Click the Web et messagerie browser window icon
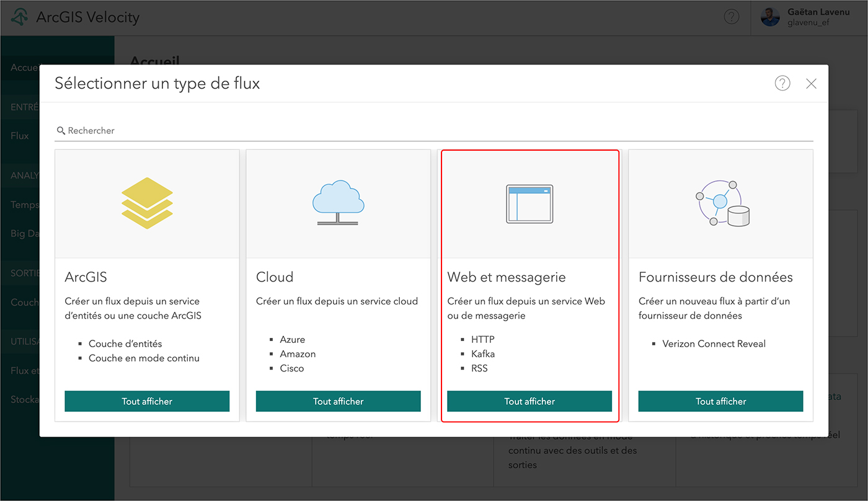 (x=529, y=204)
